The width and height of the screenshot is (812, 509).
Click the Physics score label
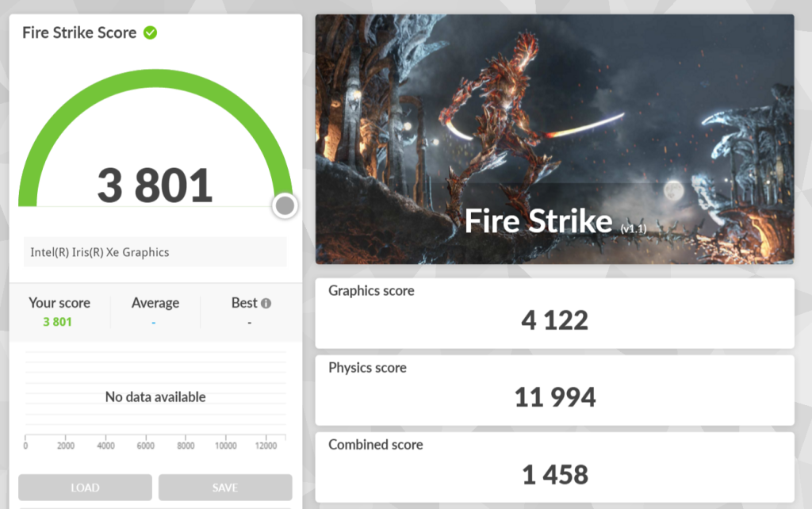point(367,368)
